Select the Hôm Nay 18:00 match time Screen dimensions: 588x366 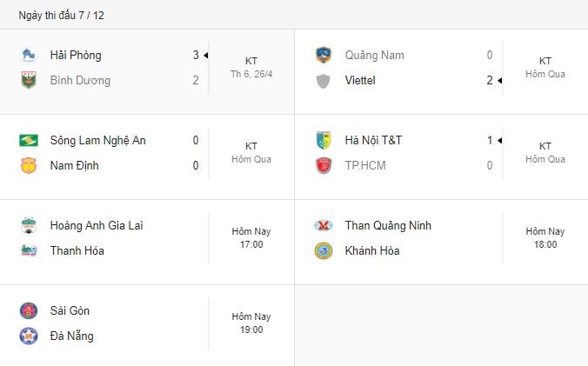[545, 238]
